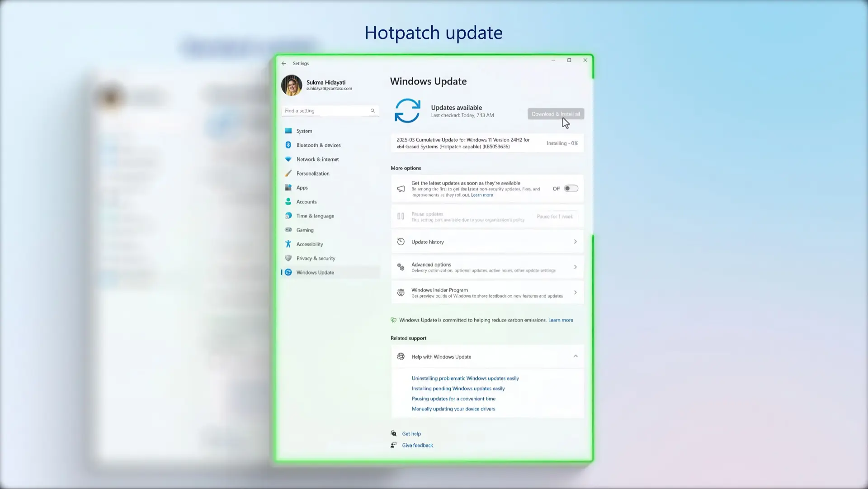Screen dimensions: 868x489
Task: Click the large Updates available sync icon
Action: point(407,111)
